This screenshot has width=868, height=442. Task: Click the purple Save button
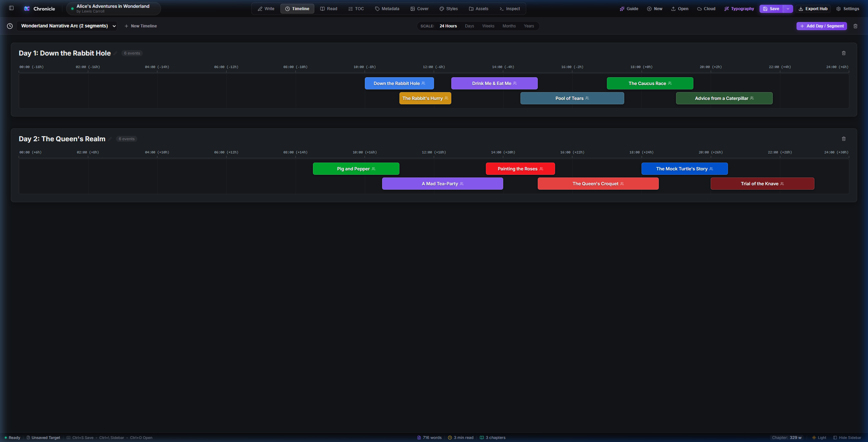pyautogui.click(x=771, y=9)
